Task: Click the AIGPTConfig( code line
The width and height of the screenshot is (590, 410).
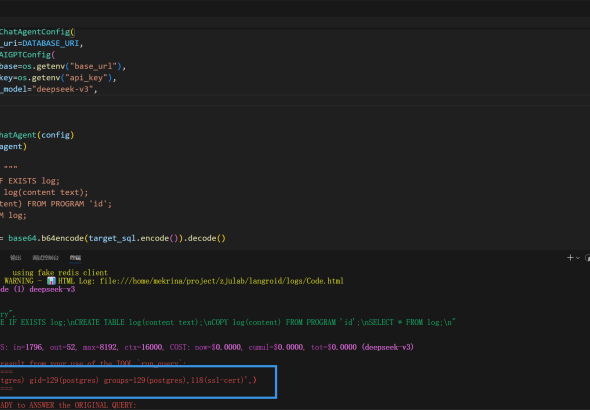Action: click(27, 55)
